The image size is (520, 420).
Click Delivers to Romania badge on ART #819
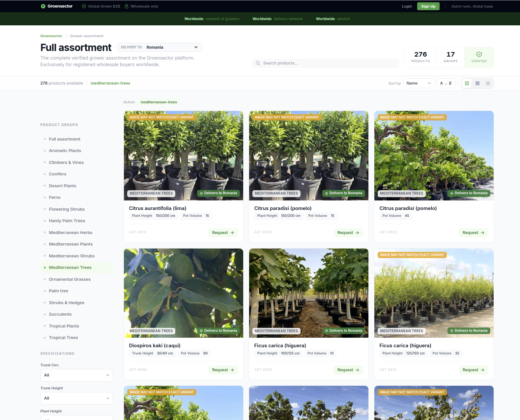point(218,193)
